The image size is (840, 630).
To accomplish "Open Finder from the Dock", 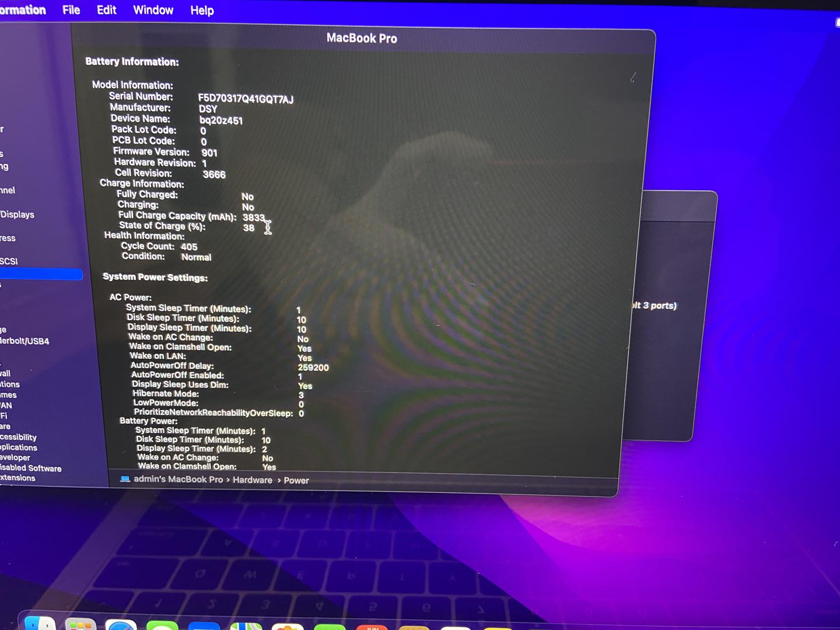I will [x=41, y=624].
